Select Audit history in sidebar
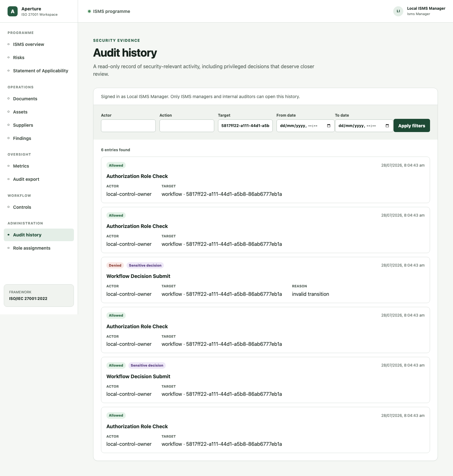Screen dimensions: 453x476 pyautogui.click(x=39, y=235)
